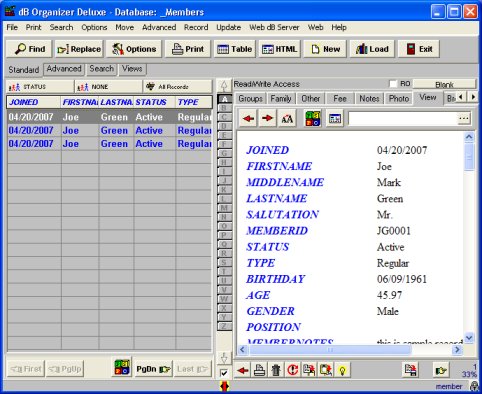482x394 pixels.
Task: Switch to the Views toolbar tab
Action: coord(132,69)
